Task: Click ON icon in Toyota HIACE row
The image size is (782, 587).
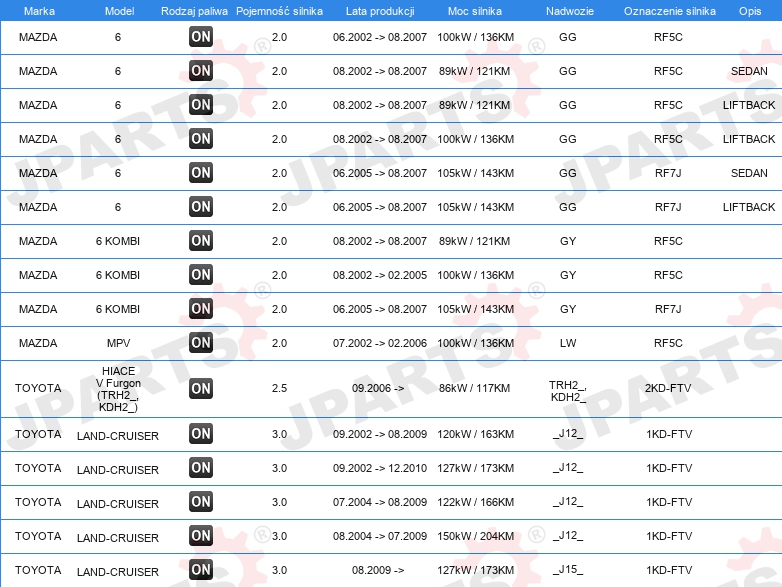Action: tap(201, 389)
